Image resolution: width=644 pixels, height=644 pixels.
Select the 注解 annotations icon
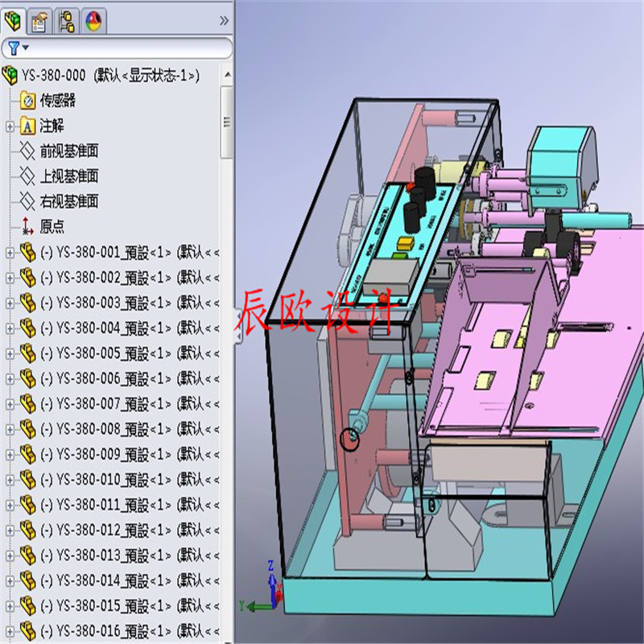point(27,126)
